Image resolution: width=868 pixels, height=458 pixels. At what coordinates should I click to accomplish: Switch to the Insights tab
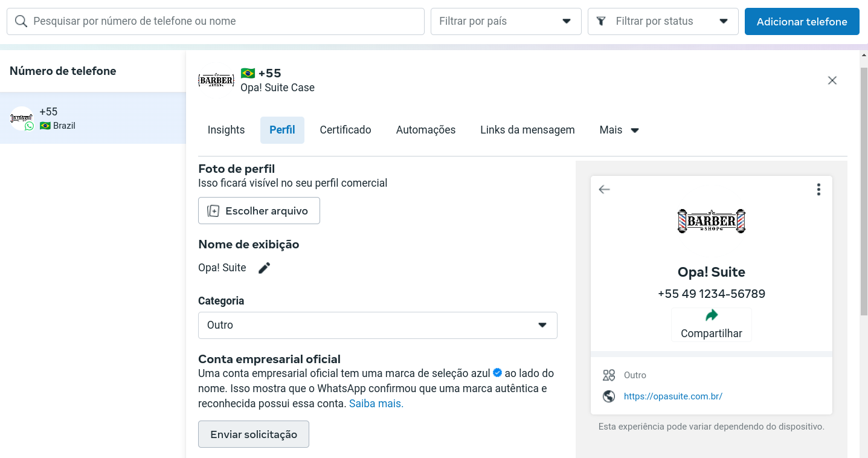coord(227,130)
